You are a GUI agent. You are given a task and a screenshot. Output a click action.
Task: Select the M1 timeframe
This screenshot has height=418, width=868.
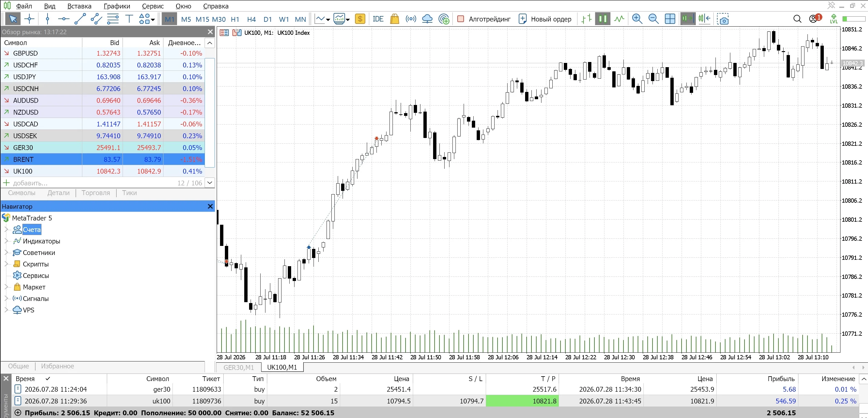point(169,19)
